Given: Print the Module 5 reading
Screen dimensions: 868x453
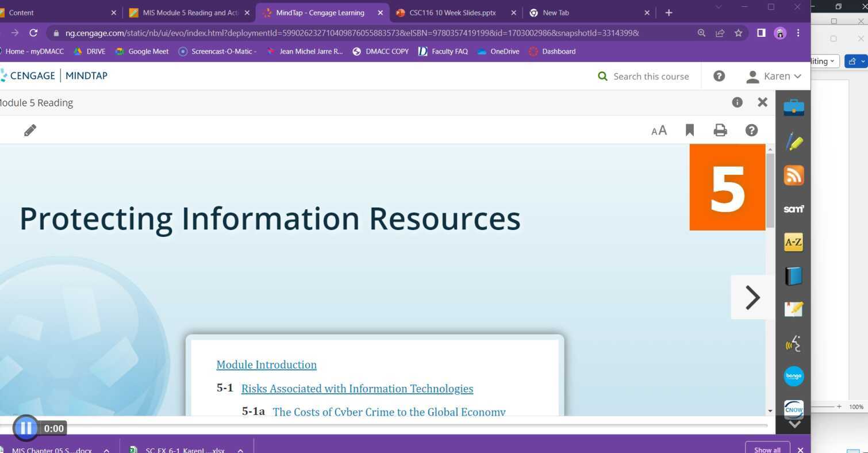Looking at the screenshot, I should [x=720, y=130].
